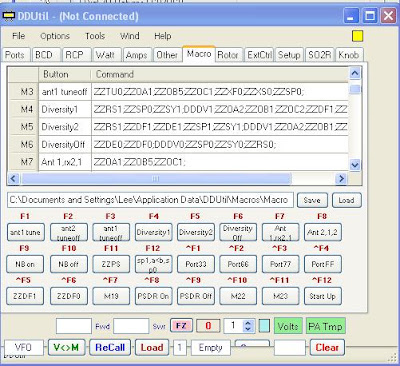Click the Start Up macro button
The height and width of the screenshot is (366, 400).
pos(323,296)
